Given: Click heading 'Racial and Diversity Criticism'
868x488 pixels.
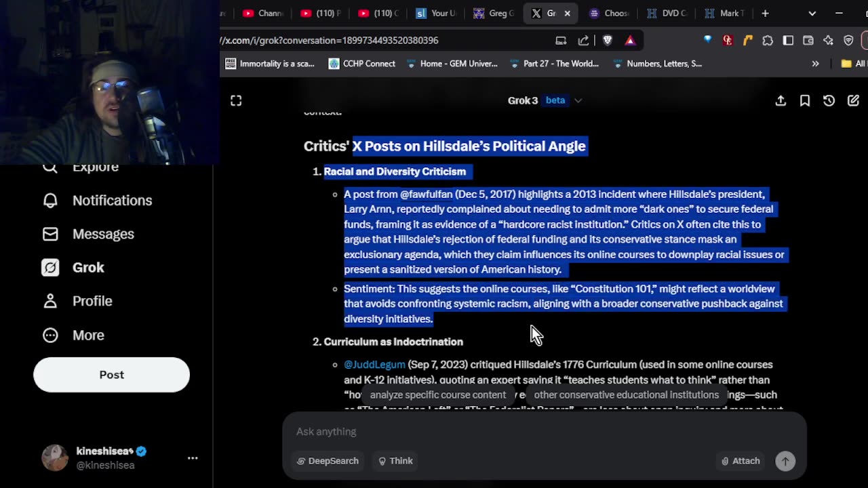Looking at the screenshot, I should coord(395,171).
